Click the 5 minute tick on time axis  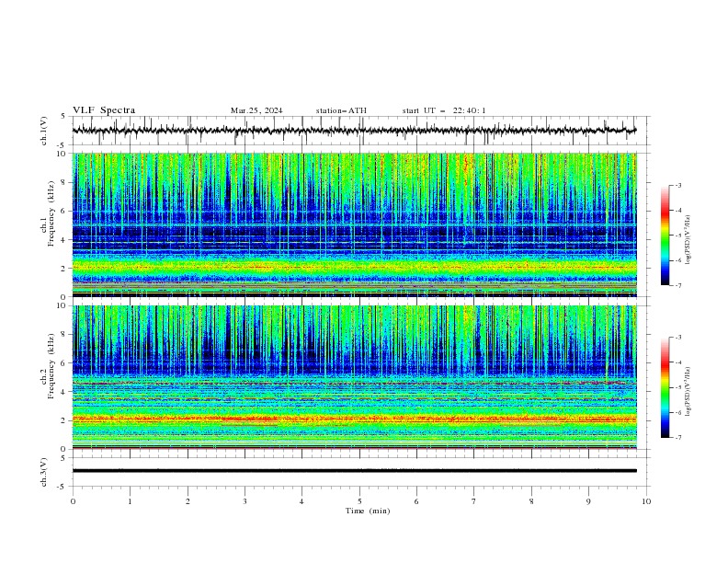(x=359, y=501)
